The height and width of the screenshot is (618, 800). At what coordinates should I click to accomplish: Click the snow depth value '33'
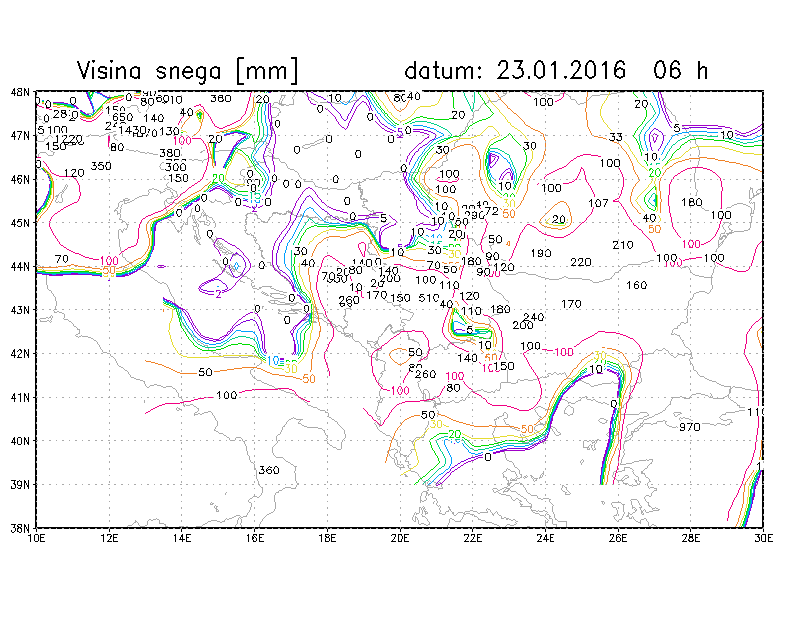click(x=616, y=137)
